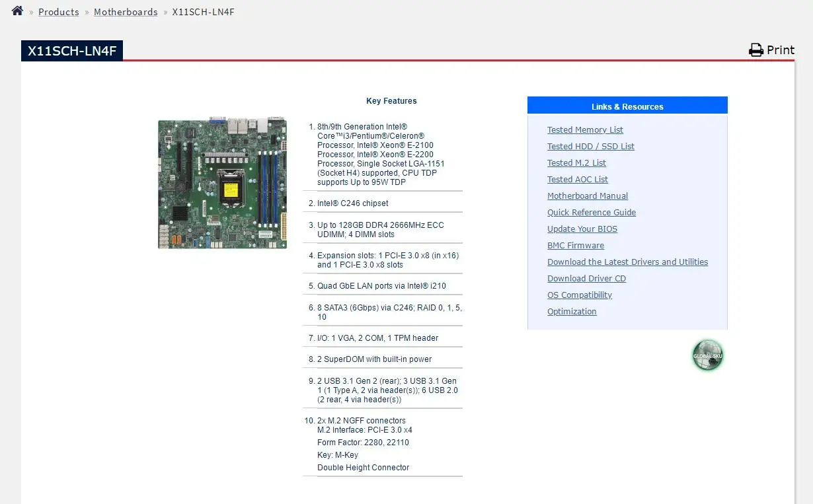Open the motherboard product image
This screenshot has width=813, height=504.
click(222, 182)
